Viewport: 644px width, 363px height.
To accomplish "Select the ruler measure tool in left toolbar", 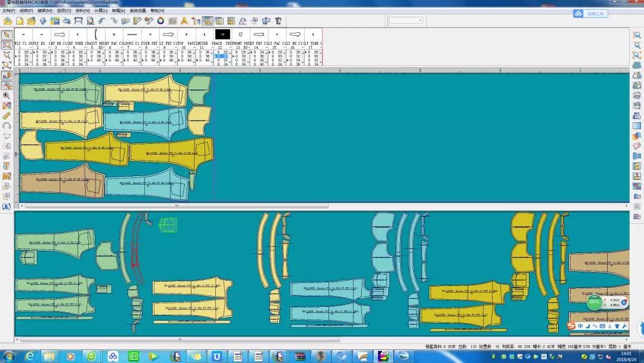I will tap(7, 115).
